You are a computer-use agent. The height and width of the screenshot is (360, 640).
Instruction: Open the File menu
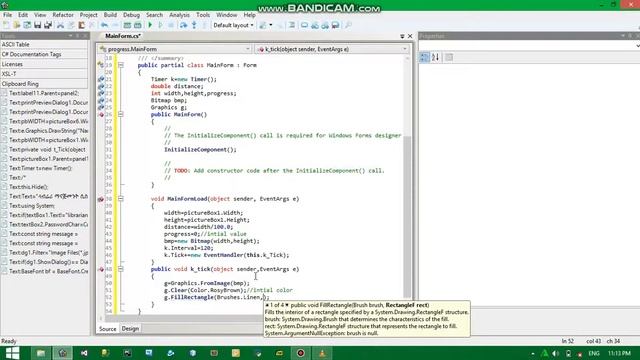click(7, 15)
